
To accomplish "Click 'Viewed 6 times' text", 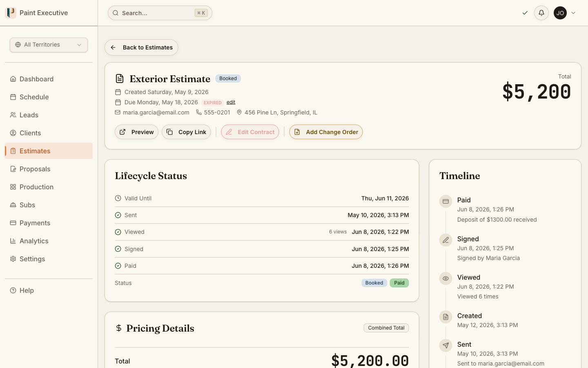I will [478, 296].
